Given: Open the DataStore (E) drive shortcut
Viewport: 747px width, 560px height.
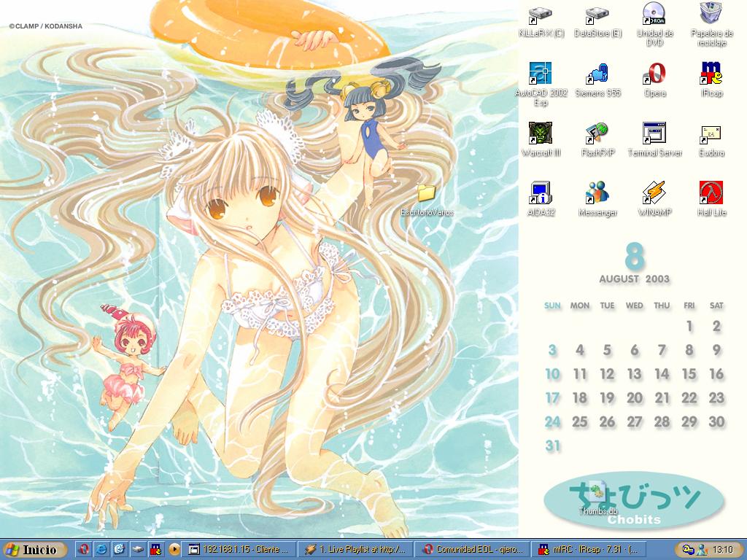Looking at the screenshot, I should (597, 21).
